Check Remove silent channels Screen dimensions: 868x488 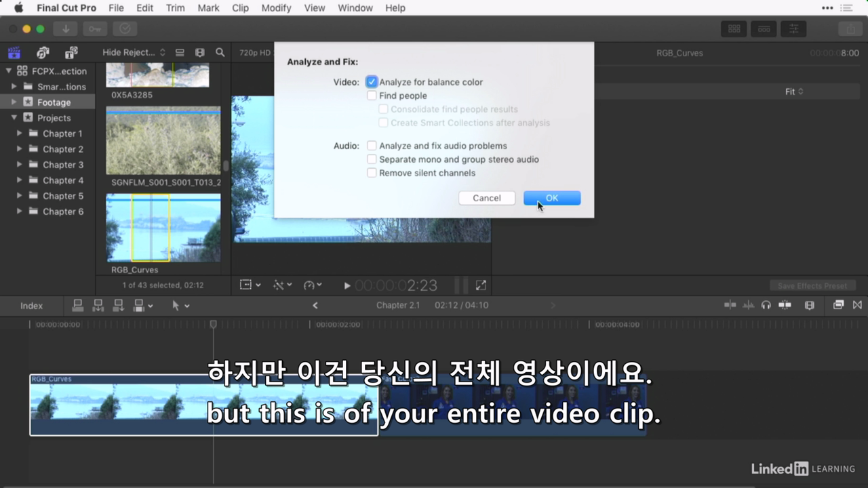[372, 173]
